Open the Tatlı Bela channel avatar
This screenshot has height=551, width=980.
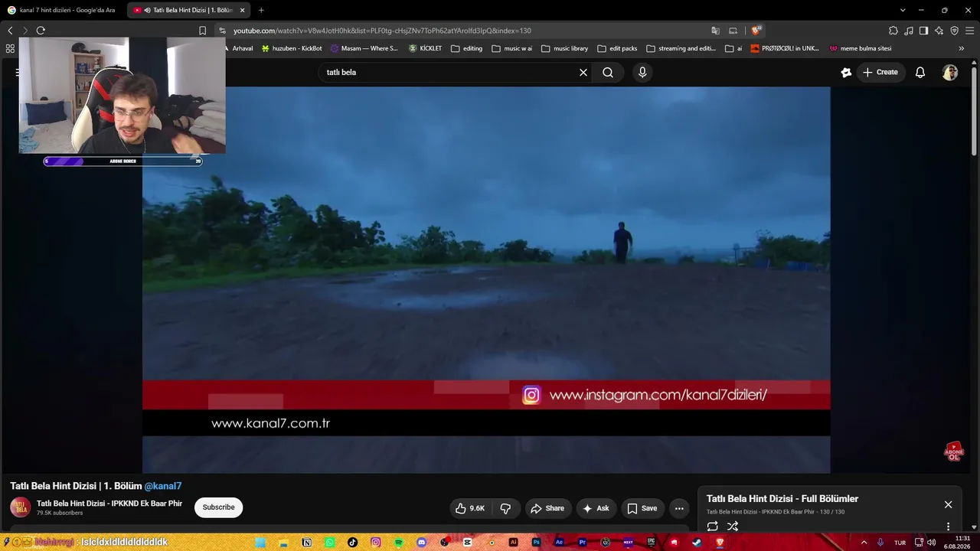tap(20, 507)
